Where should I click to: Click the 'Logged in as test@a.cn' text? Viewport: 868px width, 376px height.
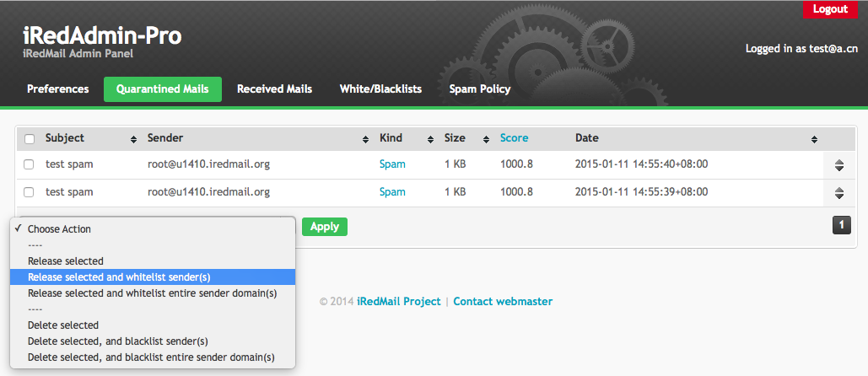coord(801,49)
